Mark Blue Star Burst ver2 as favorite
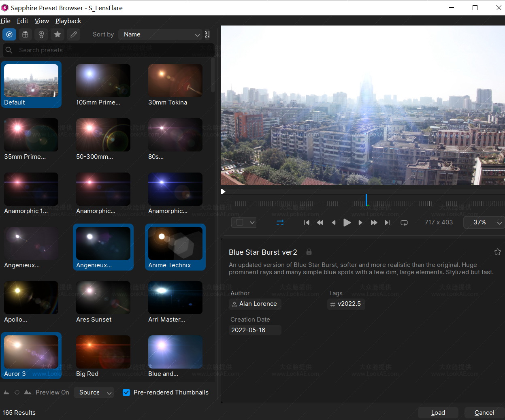The height and width of the screenshot is (420, 505). pos(498,252)
